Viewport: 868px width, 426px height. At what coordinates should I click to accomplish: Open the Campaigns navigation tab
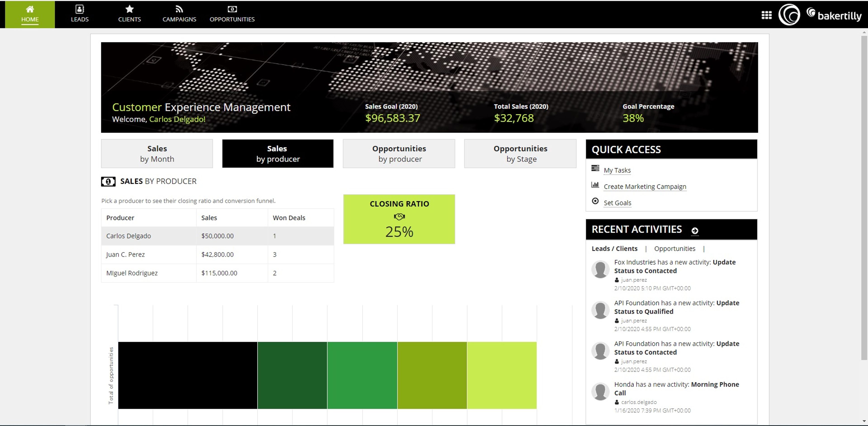179,14
